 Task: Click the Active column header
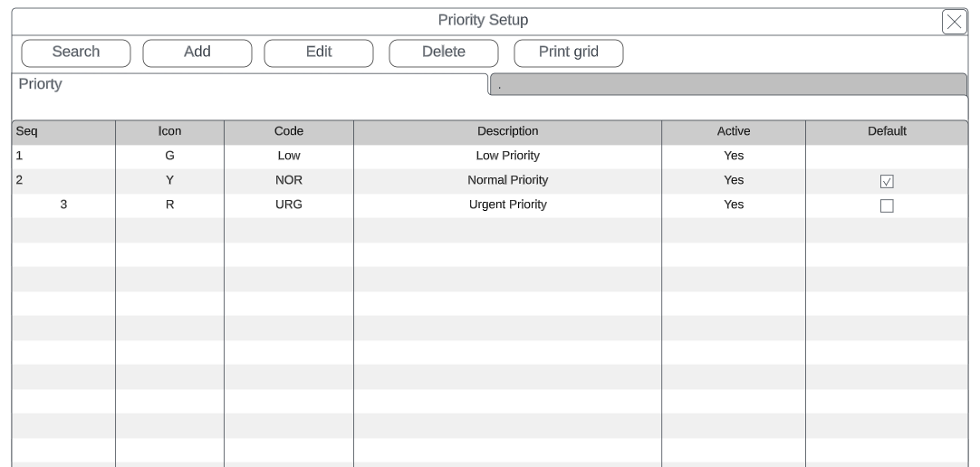coord(734,131)
